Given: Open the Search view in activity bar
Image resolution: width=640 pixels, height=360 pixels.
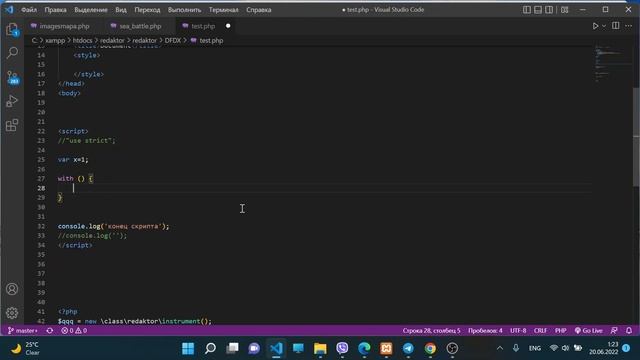Looking at the screenshot, I should (12, 53).
